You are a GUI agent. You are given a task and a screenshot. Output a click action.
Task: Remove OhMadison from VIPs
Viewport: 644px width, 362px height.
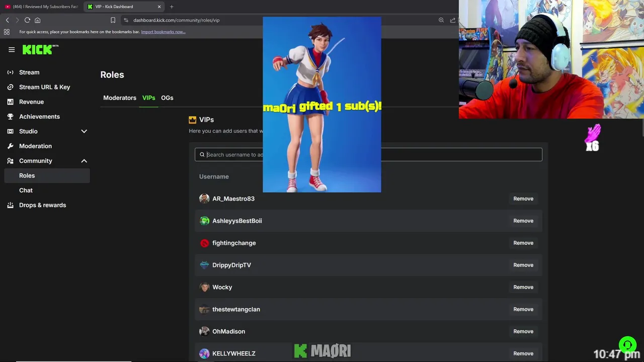click(x=523, y=331)
